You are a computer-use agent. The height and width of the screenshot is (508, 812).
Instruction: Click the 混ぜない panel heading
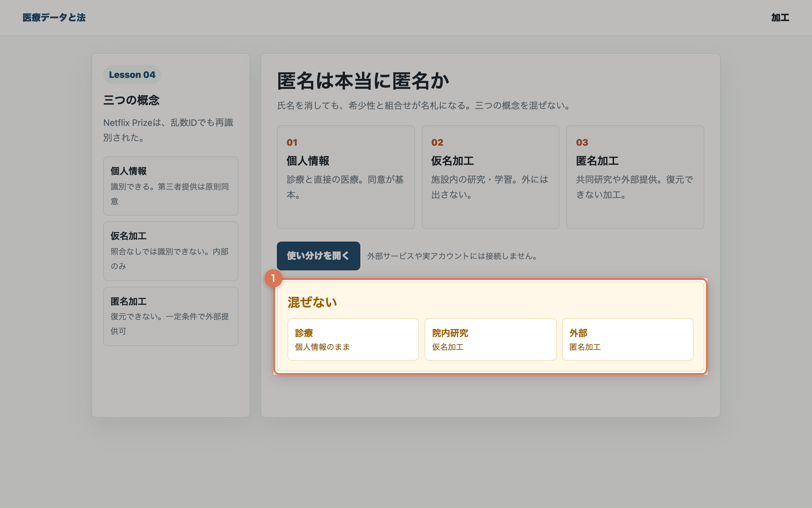click(x=312, y=302)
